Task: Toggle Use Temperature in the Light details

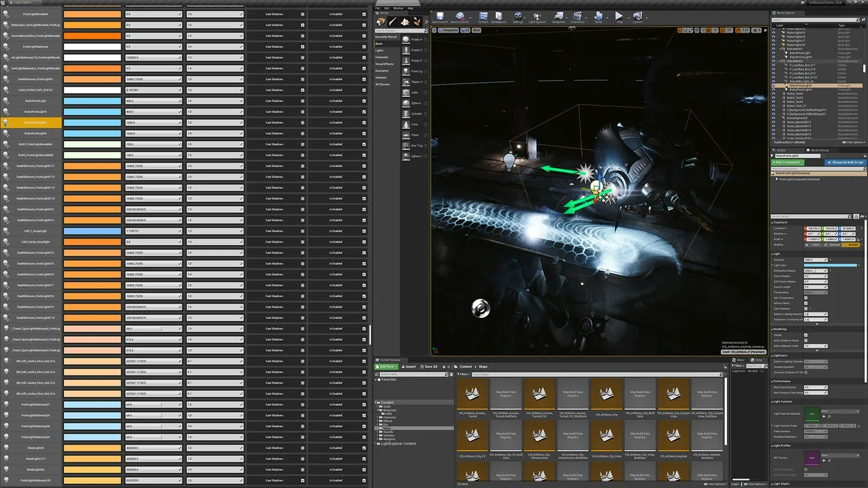Action: 806,298
